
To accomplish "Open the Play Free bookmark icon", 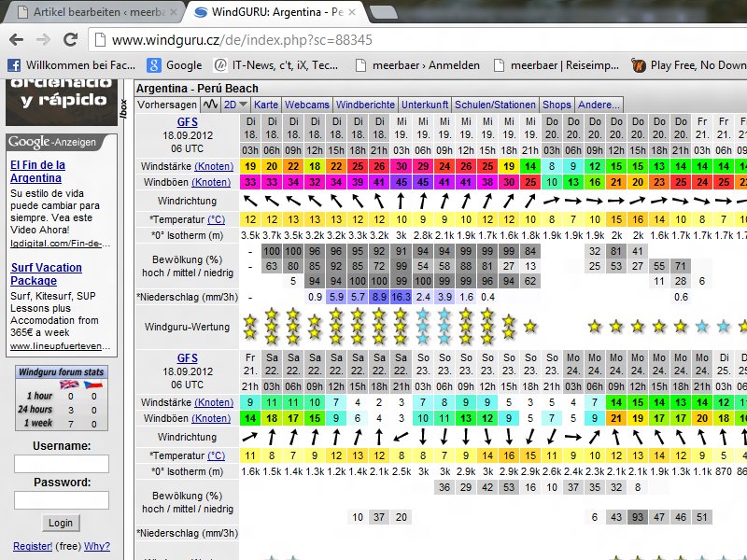I will 639,65.
